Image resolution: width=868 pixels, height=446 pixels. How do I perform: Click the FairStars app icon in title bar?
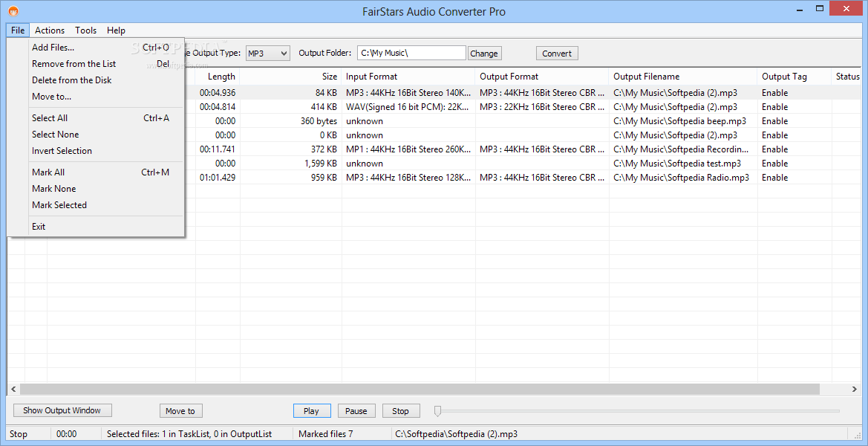click(13, 11)
